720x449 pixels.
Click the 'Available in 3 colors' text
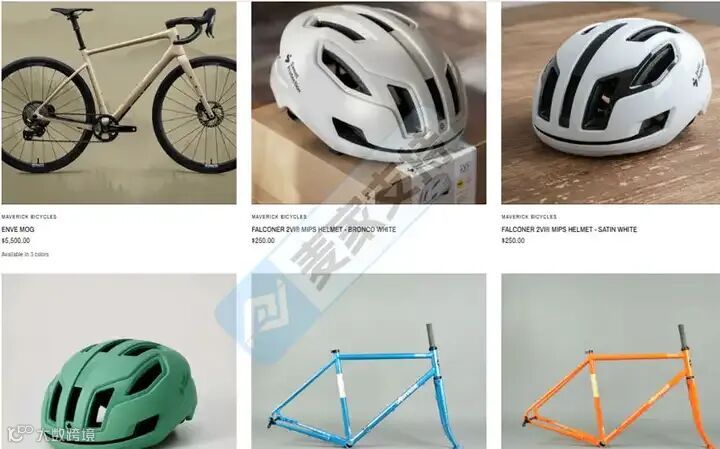pyautogui.click(x=25, y=254)
